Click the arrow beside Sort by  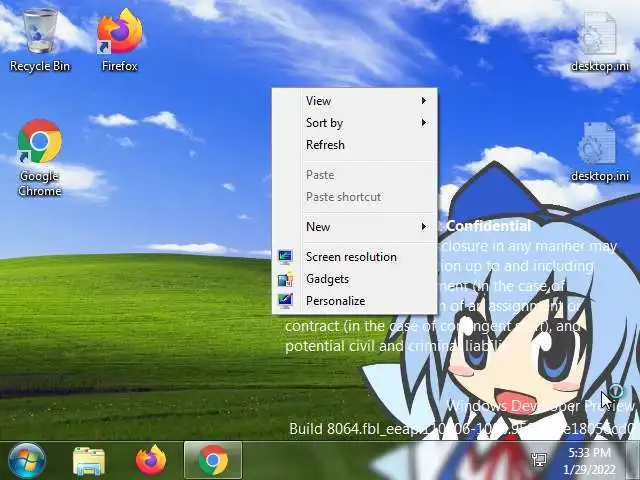click(424, 122)
